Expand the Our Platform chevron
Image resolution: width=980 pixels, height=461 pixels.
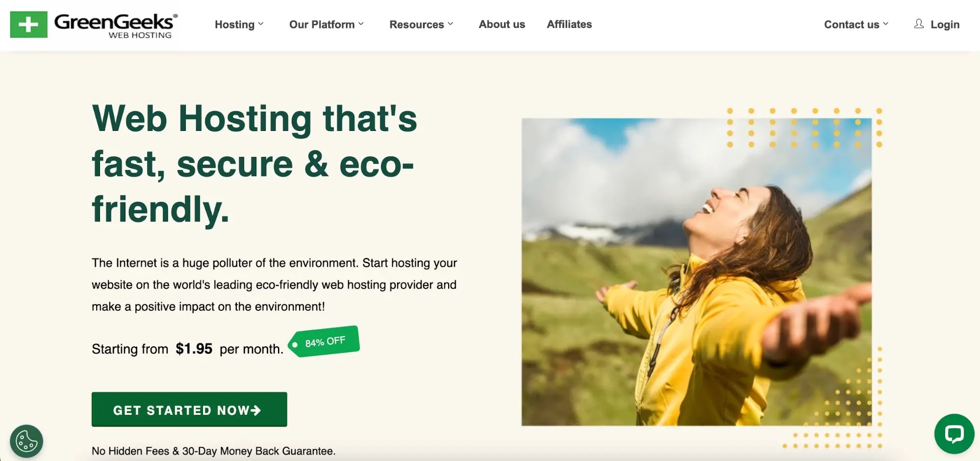[361, 24]
